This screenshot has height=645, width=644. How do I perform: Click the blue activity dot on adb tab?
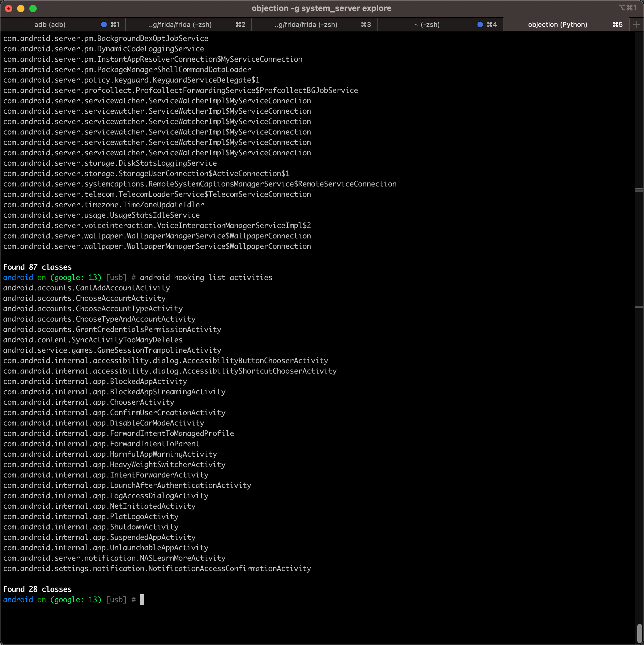104,24
